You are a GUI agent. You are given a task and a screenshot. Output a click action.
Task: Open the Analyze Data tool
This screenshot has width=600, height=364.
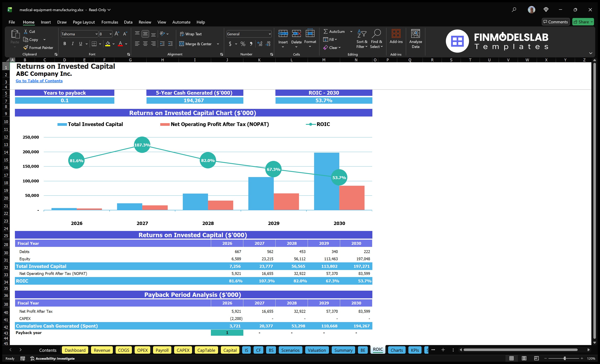pyautogui.click(x=416, y=39)
